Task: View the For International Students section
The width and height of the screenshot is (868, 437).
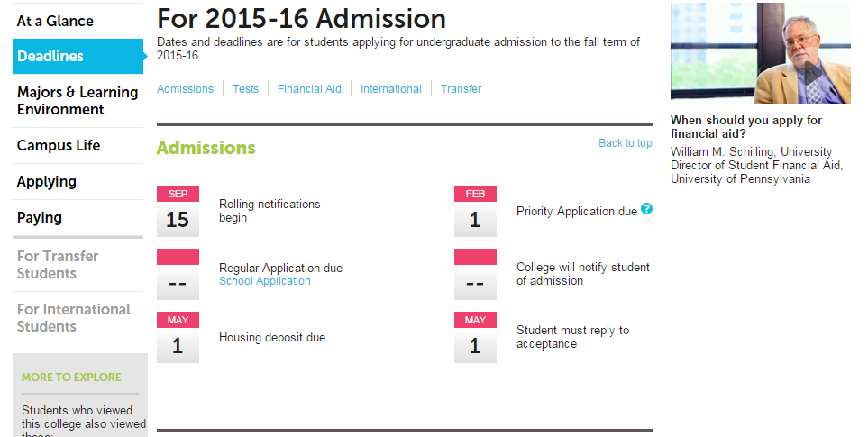Action: 74,318
